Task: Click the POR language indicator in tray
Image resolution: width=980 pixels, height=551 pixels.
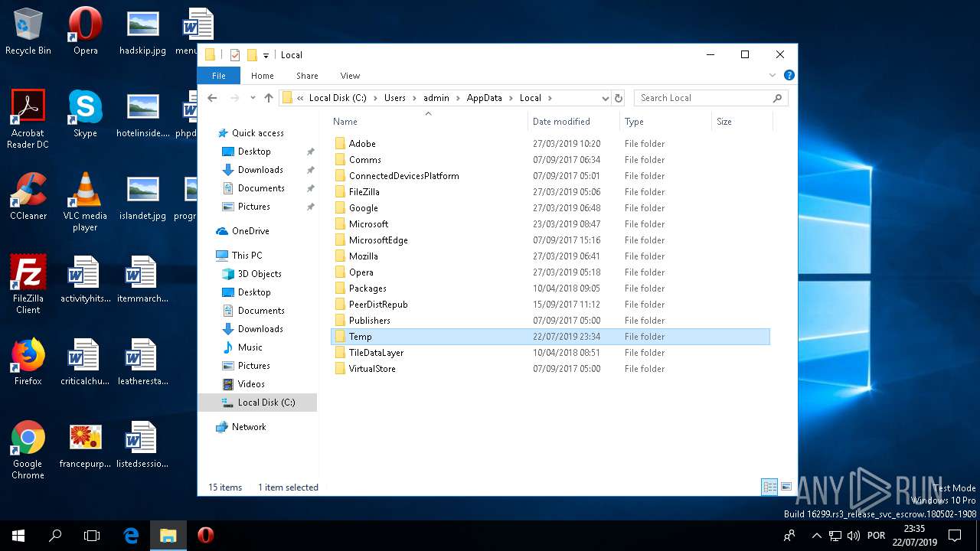Action: [x=876, y=536]
